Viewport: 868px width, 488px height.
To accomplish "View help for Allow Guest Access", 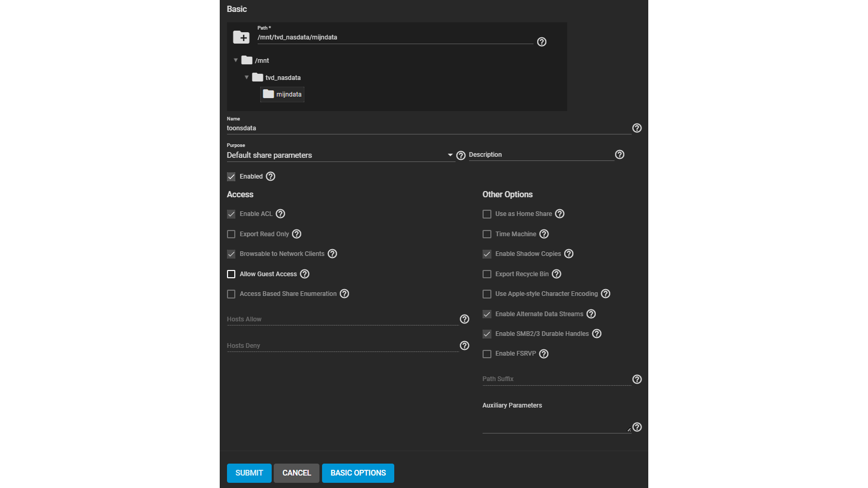I will (x=305, y=274).
